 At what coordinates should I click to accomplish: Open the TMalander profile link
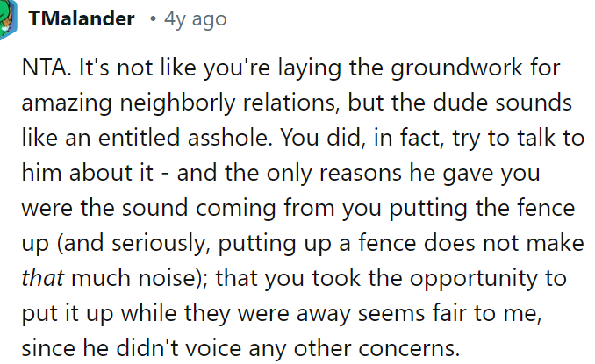point(82,18)
